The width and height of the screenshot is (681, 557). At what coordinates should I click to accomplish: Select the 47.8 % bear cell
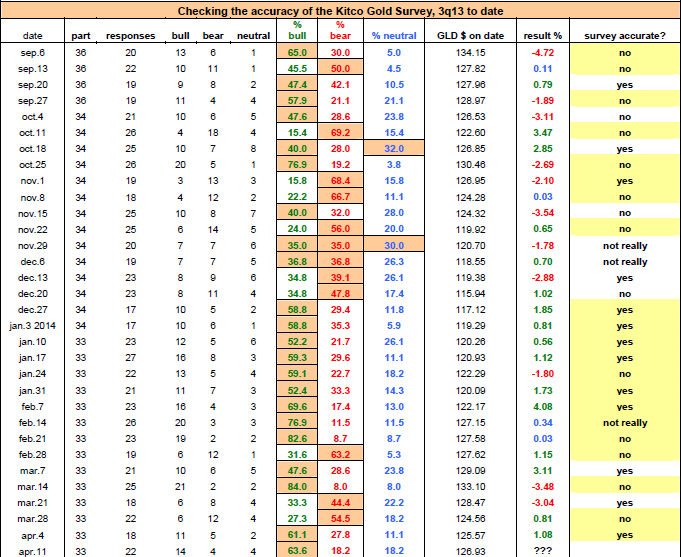(x=340, y=294)
